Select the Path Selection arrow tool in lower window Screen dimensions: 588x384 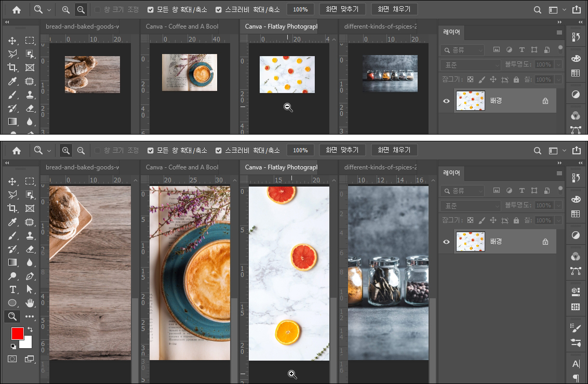click(30, 289)
